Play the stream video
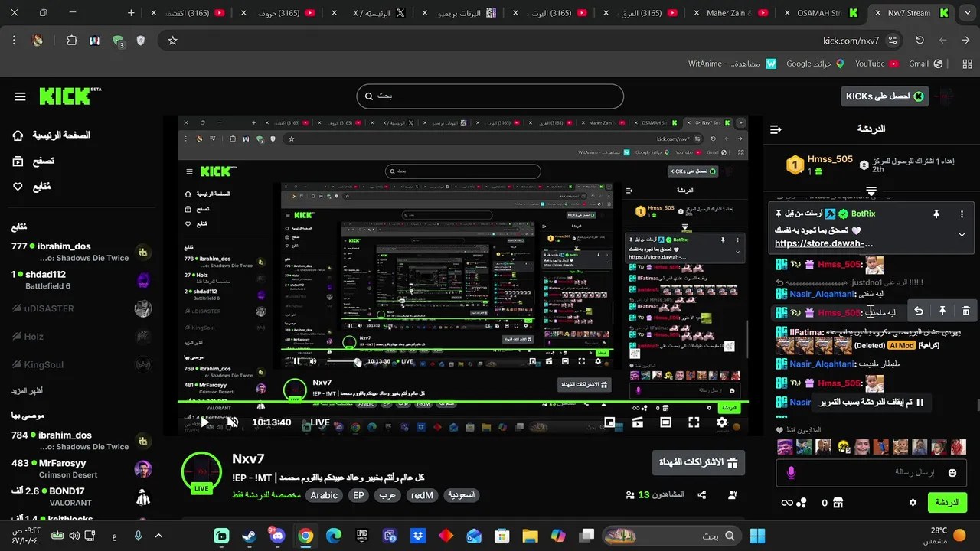 coord(204,422)
